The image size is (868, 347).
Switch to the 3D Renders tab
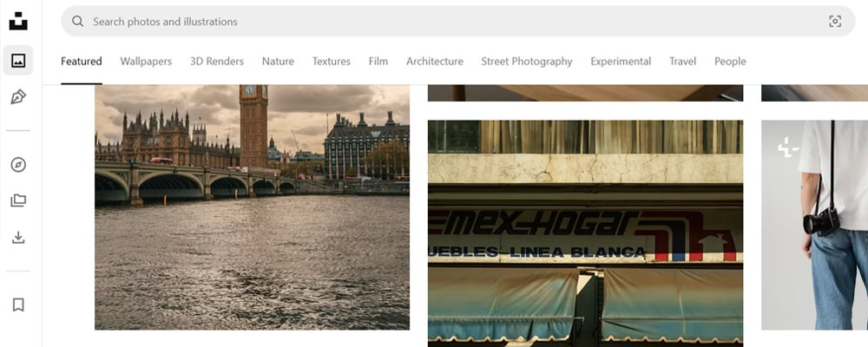[217, 62]
